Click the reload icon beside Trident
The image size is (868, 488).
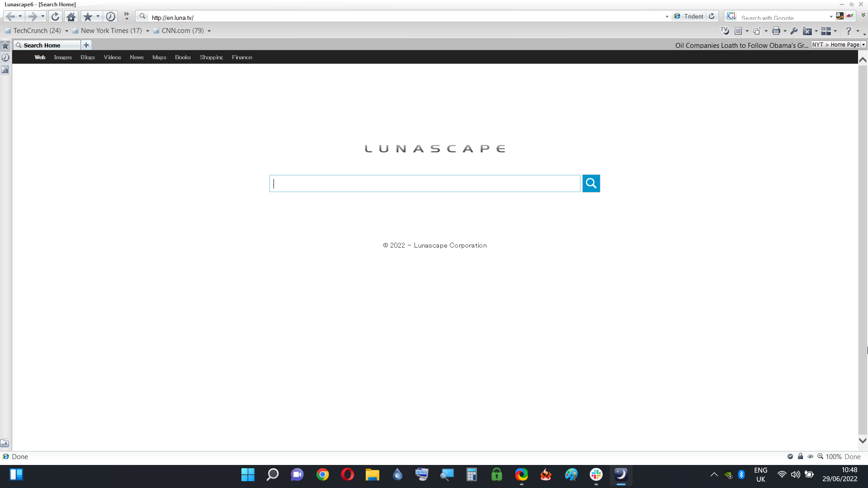click(712, 16)
